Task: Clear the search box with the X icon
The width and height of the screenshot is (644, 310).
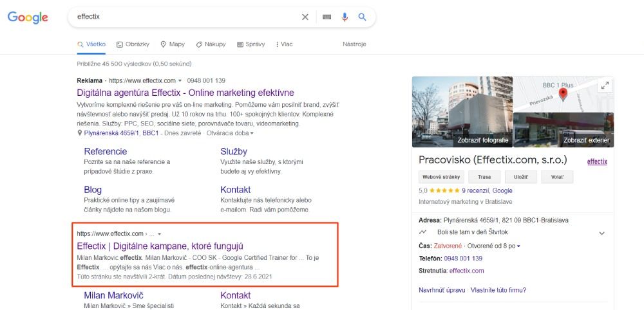Action: coord(305,17)
